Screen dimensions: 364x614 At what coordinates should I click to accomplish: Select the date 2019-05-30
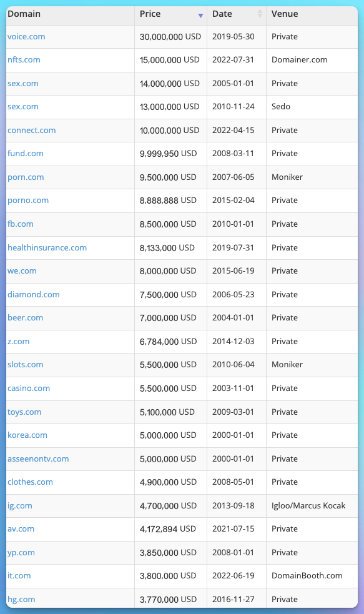click(234, 36)
